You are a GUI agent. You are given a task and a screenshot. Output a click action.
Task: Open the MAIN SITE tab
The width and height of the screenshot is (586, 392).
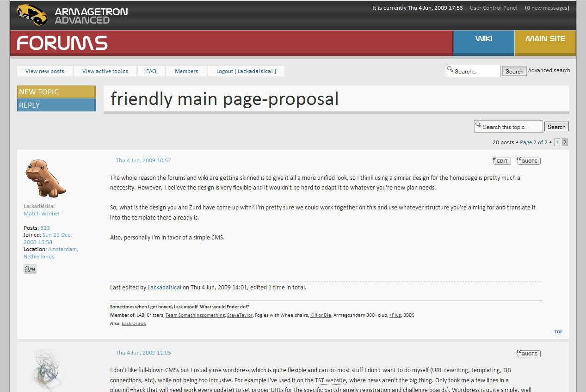(545, 39)
